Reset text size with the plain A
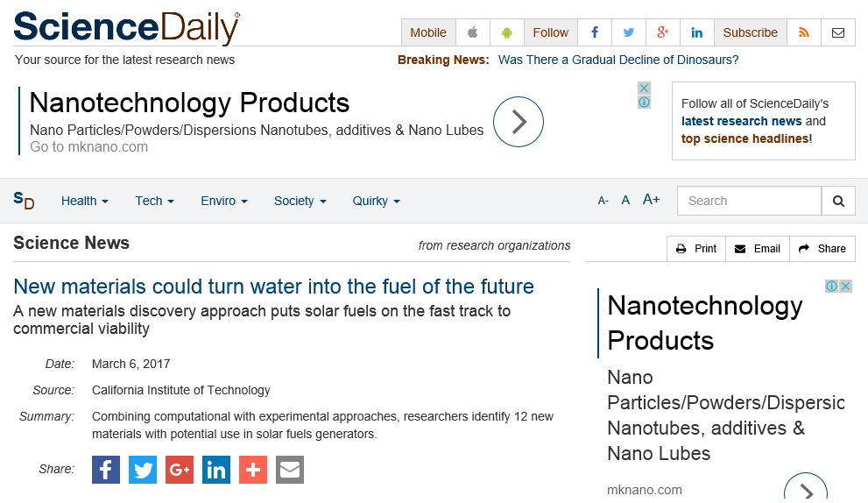The height and width of the screenshot is (503, 868). point(625,200)
